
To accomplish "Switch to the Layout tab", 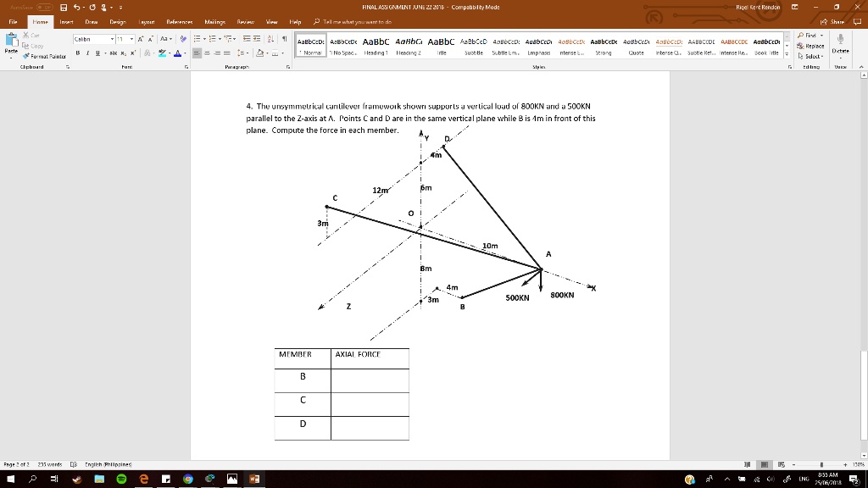I will pyautogui.click(x=146, y=22).
